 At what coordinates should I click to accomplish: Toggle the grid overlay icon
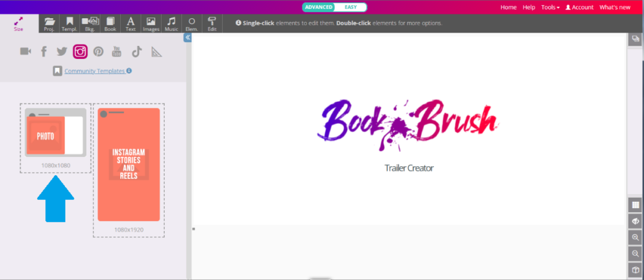tap(635, 205)
